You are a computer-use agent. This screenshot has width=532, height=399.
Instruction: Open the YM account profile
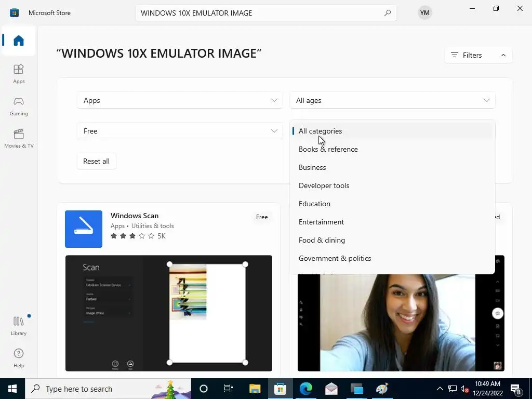pos(424,13)
